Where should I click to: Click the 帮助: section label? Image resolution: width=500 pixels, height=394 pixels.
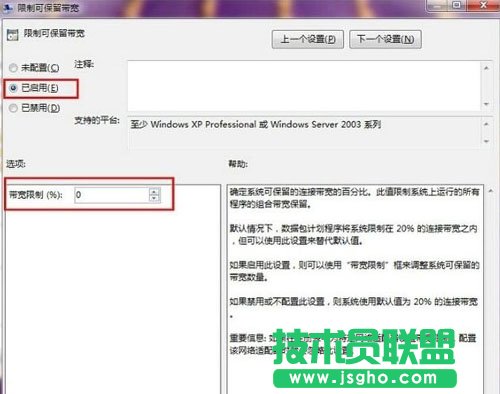coord(238,164)
